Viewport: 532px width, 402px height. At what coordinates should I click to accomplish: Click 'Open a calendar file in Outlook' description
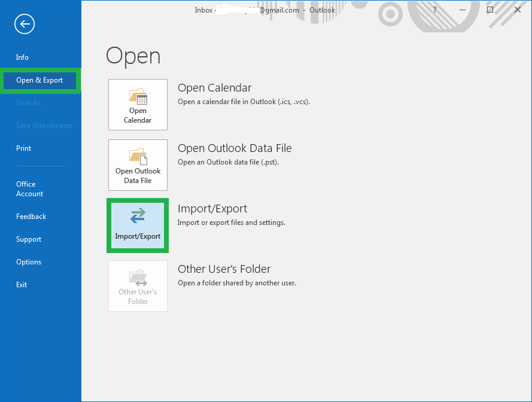tap(244, 102)
